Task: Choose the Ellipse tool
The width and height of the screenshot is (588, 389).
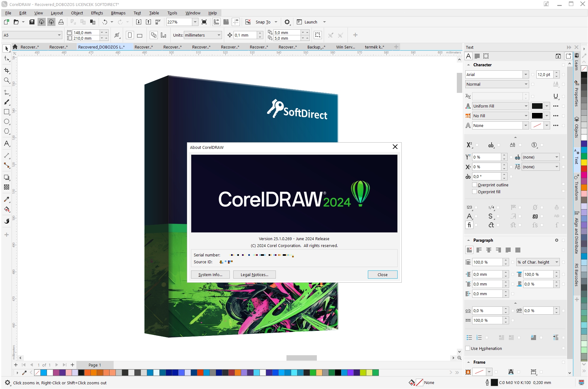Action: point(7,122)
